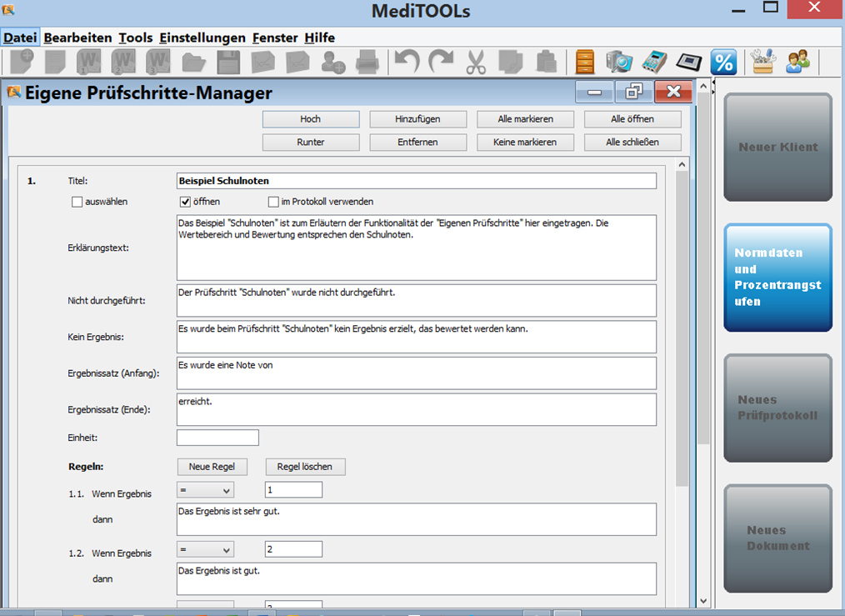This screenshot has height=616, width=845.
Task: Click rule 1.2 value field containing 2
Action: pos(293,549)
